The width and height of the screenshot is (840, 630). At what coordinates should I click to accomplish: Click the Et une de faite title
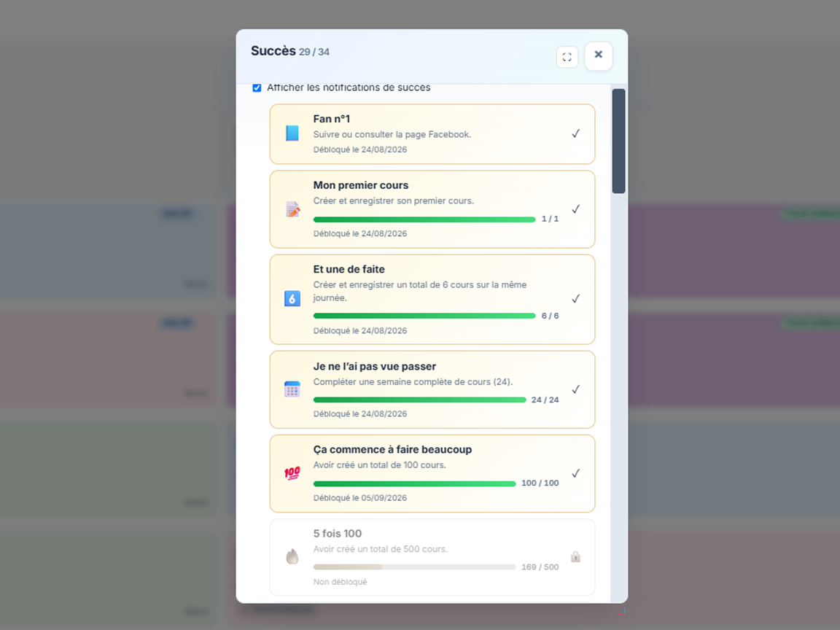tap(349, 270)
